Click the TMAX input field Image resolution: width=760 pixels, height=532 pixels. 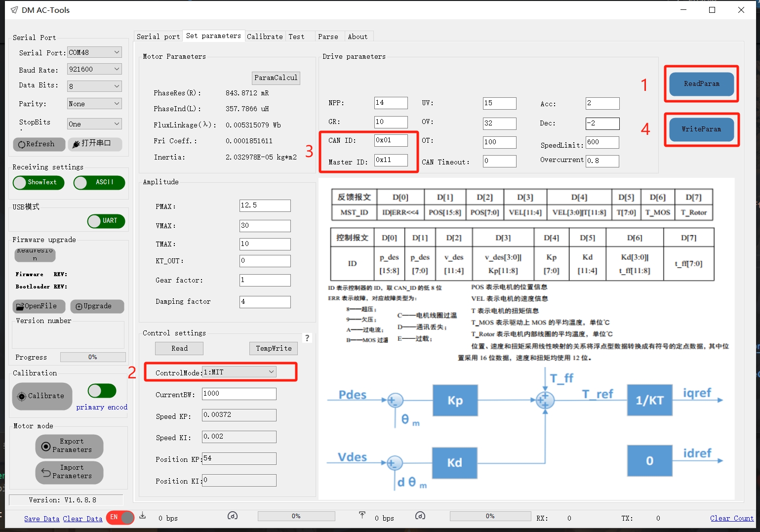point(265,244)
